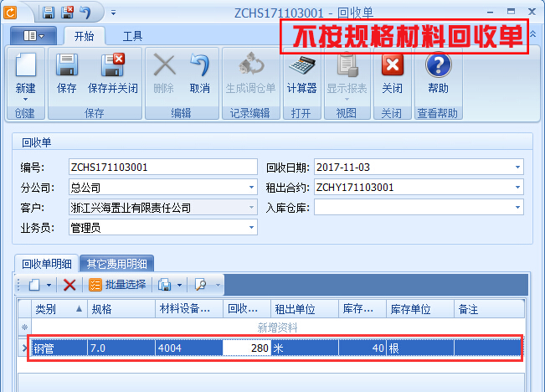Expand the 分公司 dropdown

point(252,187)
